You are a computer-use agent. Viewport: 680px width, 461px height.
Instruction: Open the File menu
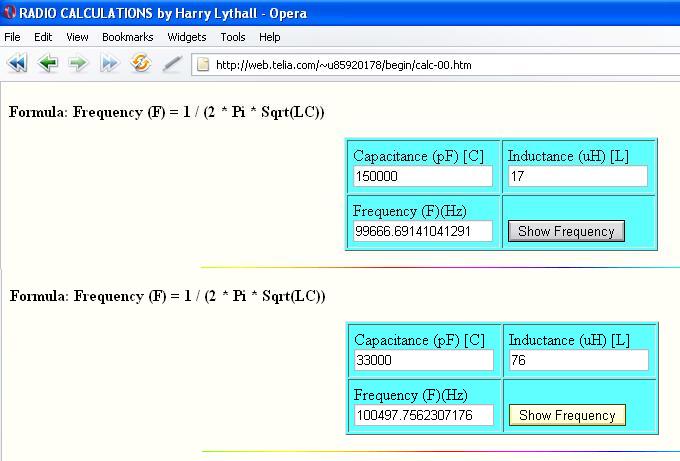point(12,37)
